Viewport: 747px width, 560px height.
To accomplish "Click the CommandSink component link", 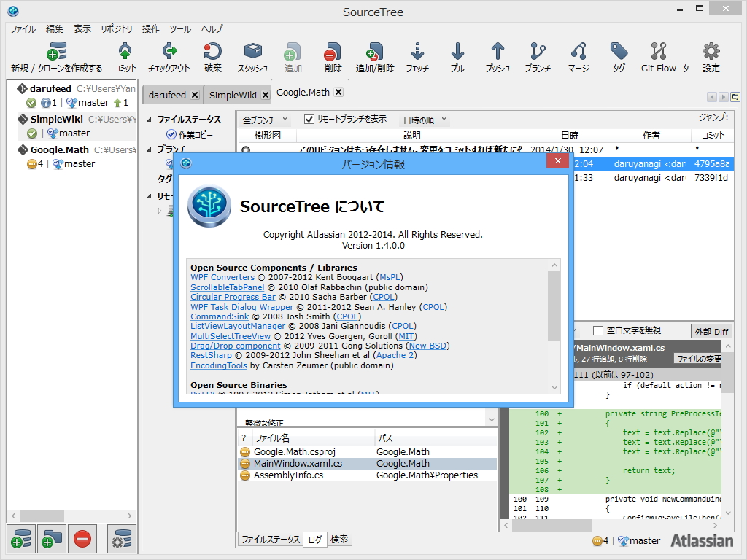I will [220, 316].
